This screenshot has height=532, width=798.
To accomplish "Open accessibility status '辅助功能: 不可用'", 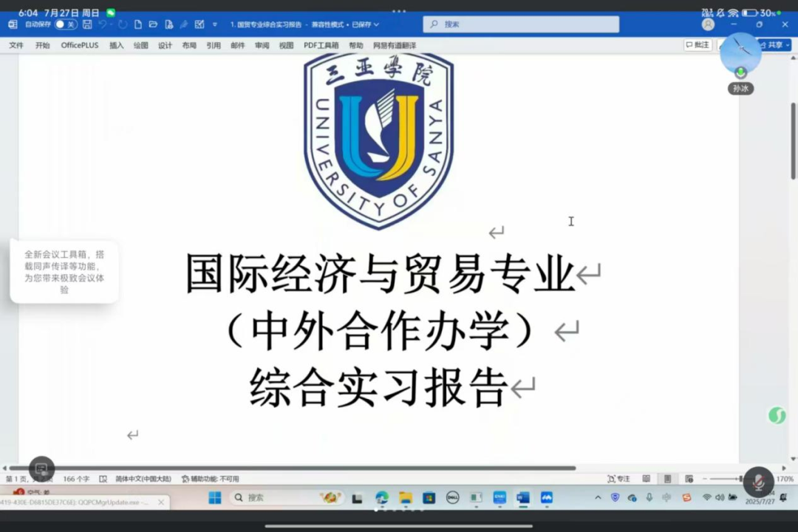I will [210, 479].
